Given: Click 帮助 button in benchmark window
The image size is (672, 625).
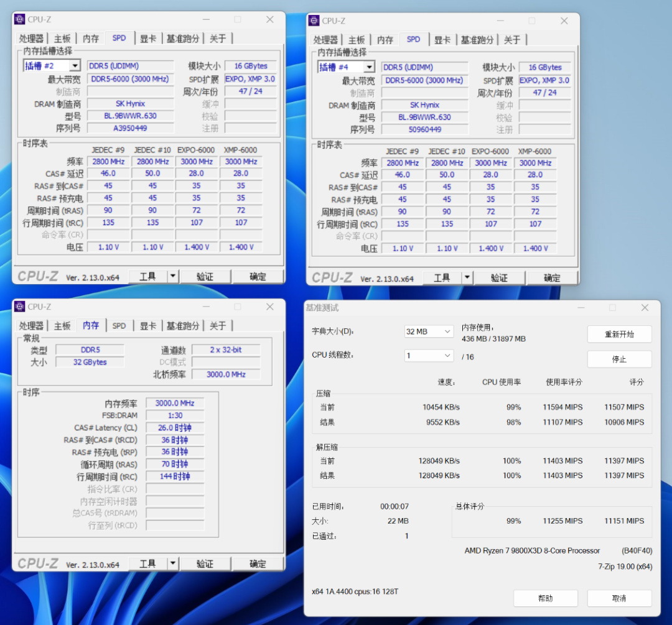Looking at the screenshot, I should 546,598.
